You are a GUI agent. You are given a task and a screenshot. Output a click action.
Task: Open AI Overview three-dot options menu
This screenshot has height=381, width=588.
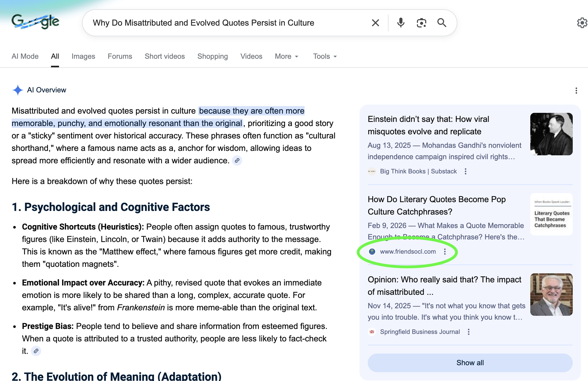coord(576,91)
